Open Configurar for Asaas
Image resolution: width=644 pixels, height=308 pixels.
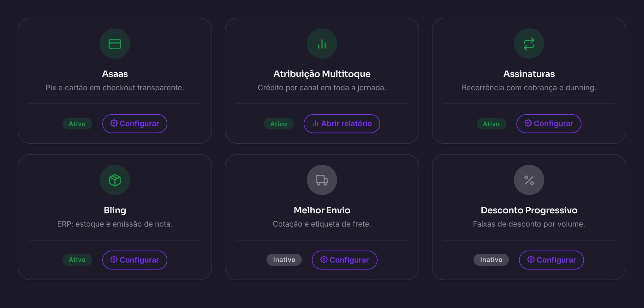(135, 124)
